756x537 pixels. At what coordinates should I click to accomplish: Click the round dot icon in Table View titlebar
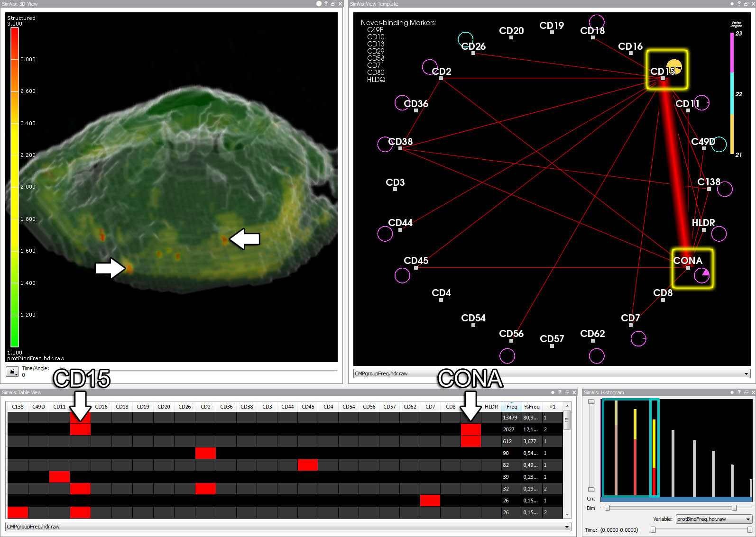[x=553, y=392]
